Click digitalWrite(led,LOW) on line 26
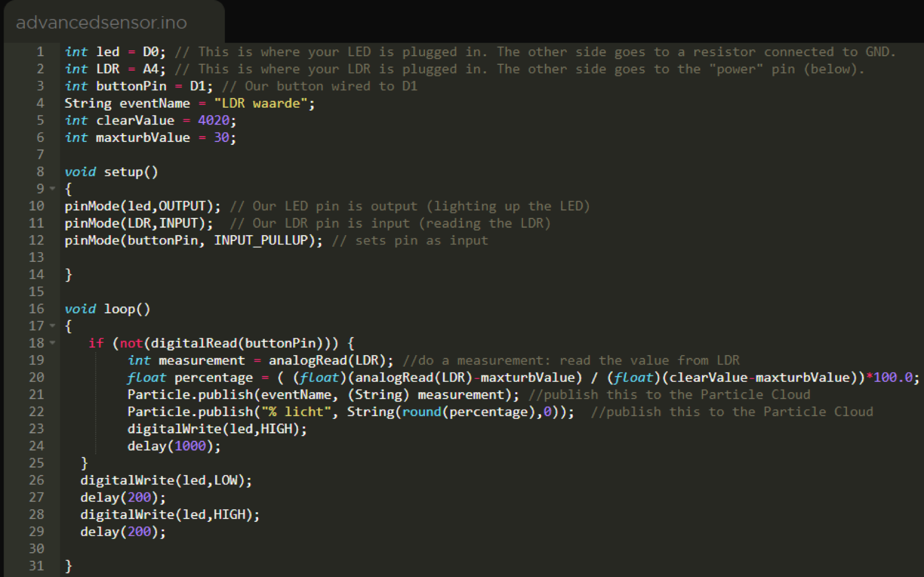 [166, 480]
